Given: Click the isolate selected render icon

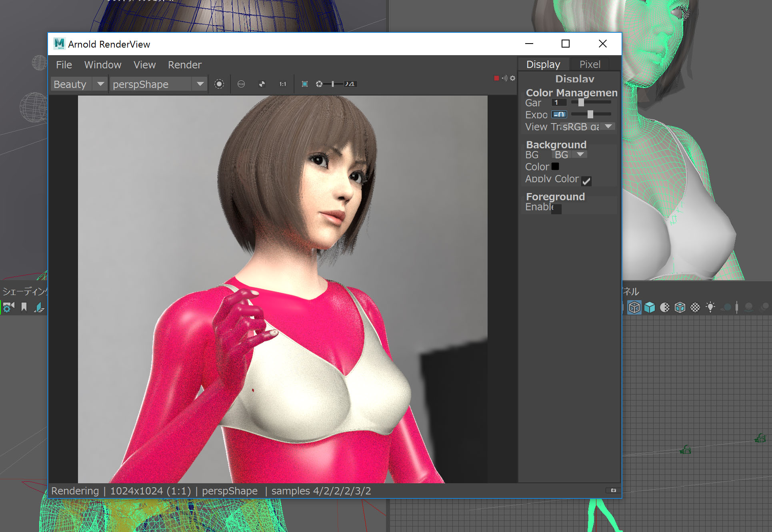Looking at the screenshot, I should click(x=219, y=84).
